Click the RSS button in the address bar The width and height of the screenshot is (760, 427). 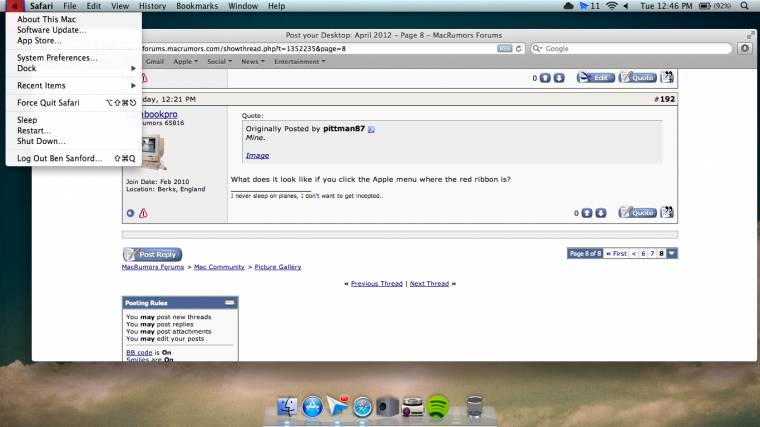504,48
